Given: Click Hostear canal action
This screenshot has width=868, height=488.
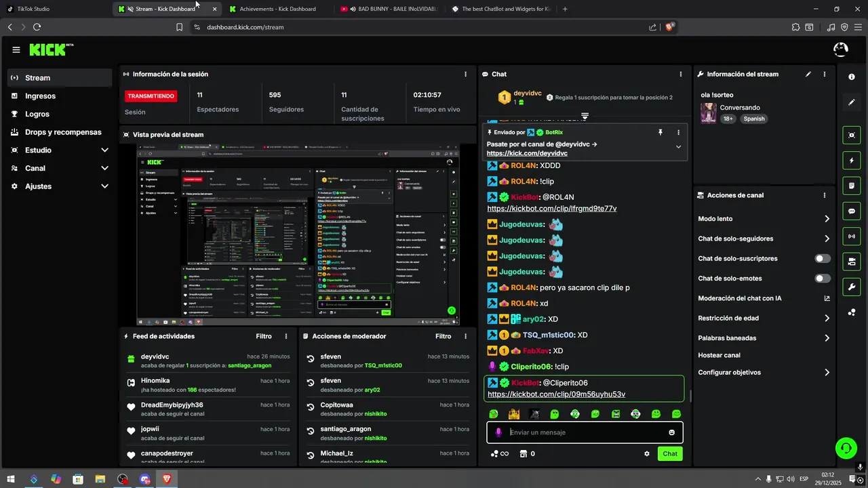Looking at the screenshot, I should 719,355.
